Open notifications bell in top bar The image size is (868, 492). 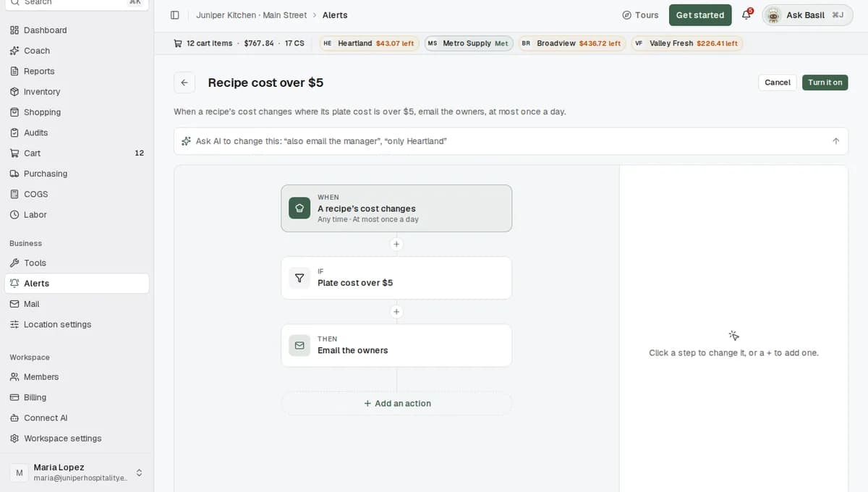(746, 15)
